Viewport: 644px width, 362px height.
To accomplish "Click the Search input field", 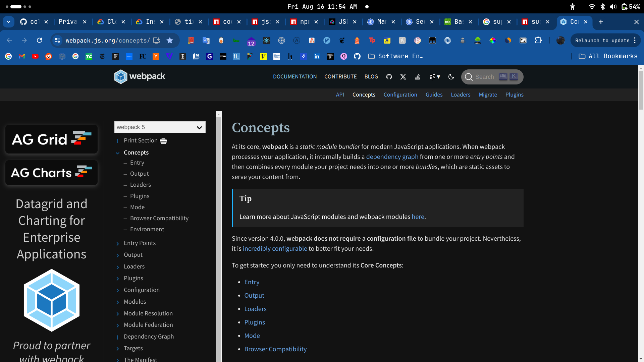I will point(492,76).
